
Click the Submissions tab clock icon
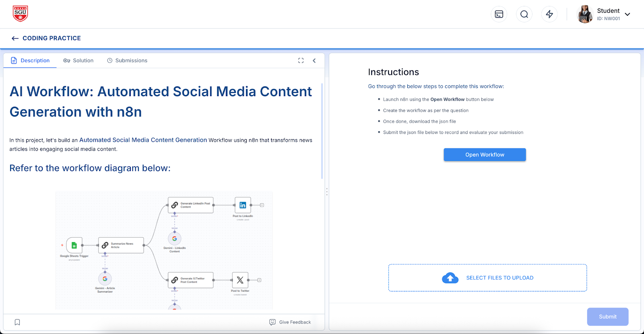click(109, 60)
